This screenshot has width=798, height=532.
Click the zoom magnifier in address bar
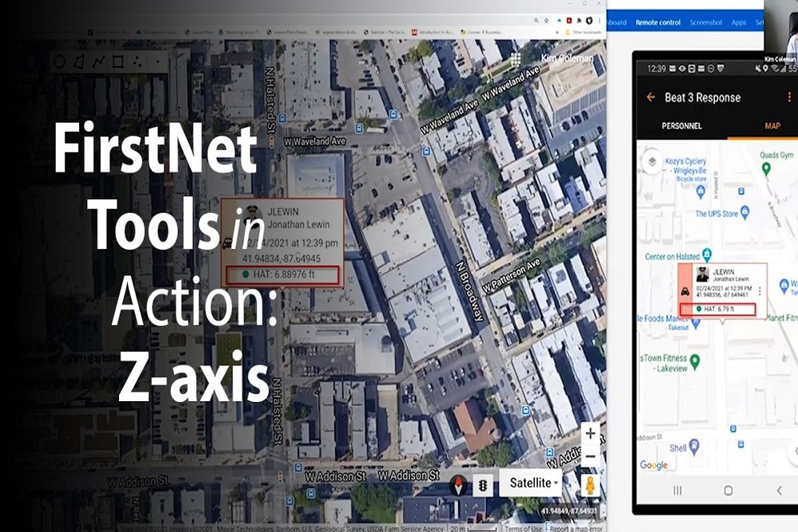coord(536,21)
